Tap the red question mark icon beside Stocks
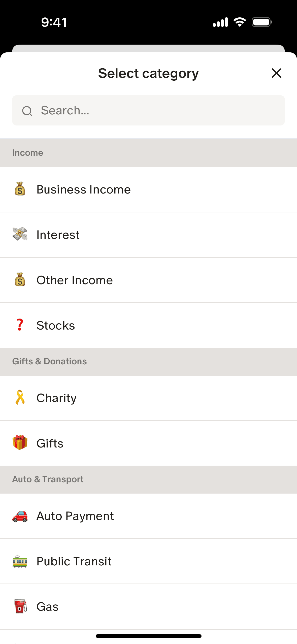This screenshot has height=644, width=297. (20, 325)
